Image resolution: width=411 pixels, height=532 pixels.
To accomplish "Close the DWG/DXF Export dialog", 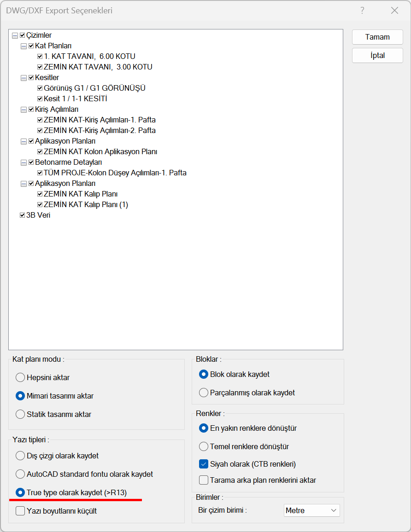I will pyautogui.click(x=394, y=11).
